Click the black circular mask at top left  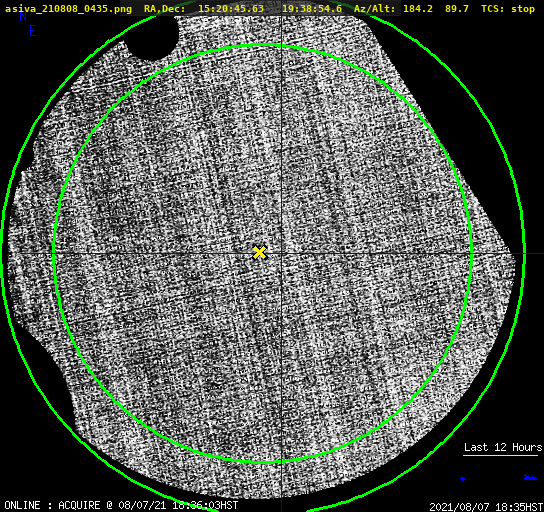click(152, 37)
